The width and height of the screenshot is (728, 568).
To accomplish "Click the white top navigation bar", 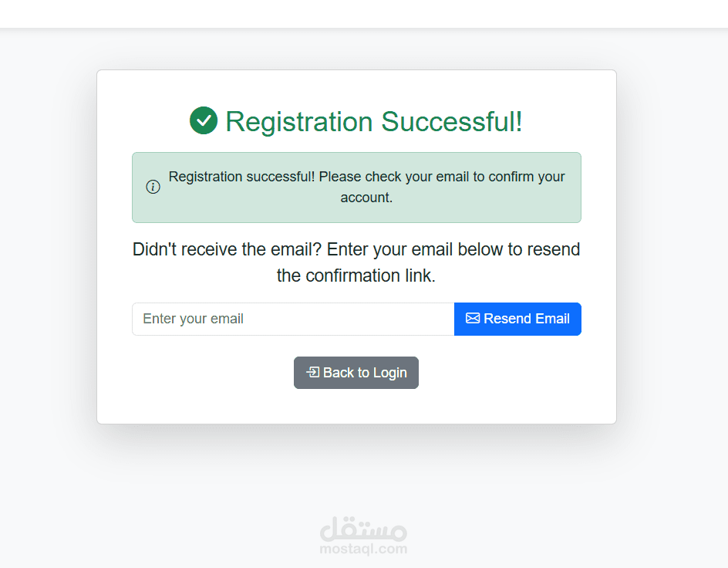I will coord(364,14).
